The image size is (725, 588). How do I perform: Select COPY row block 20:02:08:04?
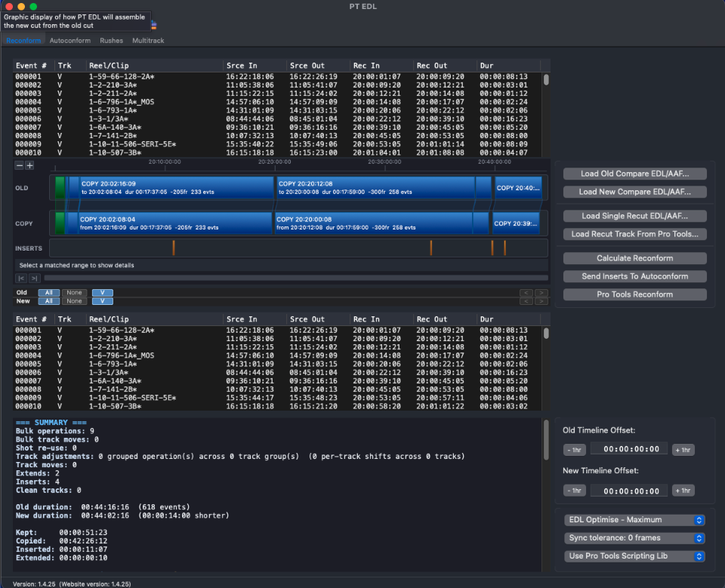pyautogui.click(x=174, y=223)
